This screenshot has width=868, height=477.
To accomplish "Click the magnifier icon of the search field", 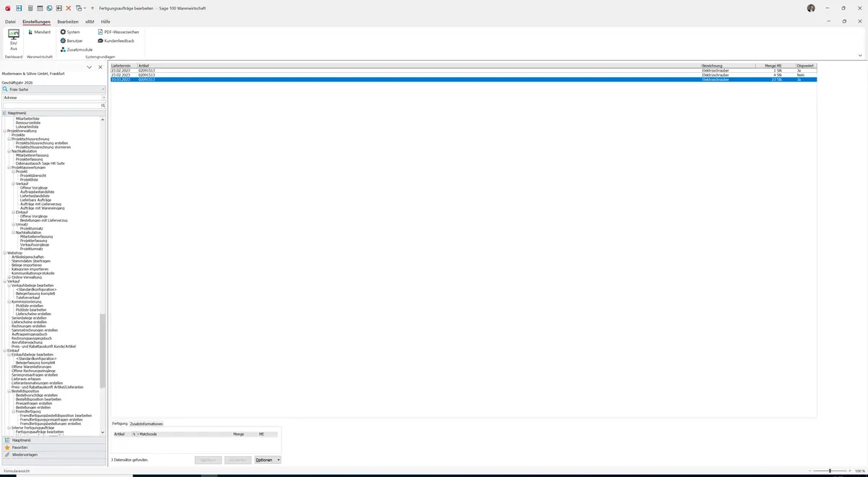I will click(103, 106).
